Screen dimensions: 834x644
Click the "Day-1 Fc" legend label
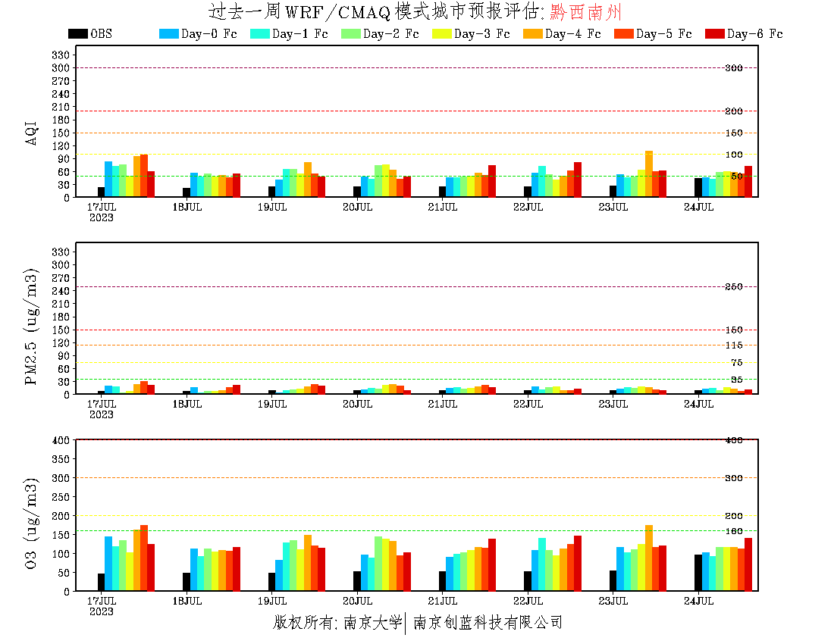pyautogui.click(x=300, y=33)
